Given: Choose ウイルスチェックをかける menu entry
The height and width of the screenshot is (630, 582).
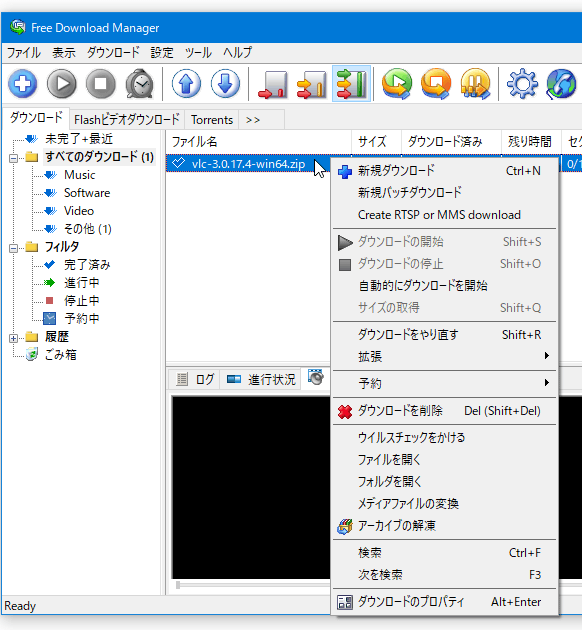Looking at the screenshot, I should (x=445, y=437).
